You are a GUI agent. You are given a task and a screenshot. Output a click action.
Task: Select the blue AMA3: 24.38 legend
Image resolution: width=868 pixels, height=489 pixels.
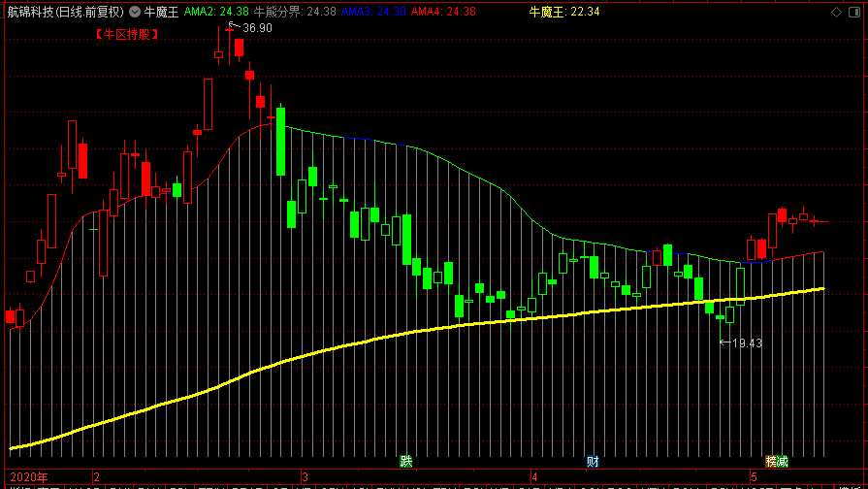(373, 12)
